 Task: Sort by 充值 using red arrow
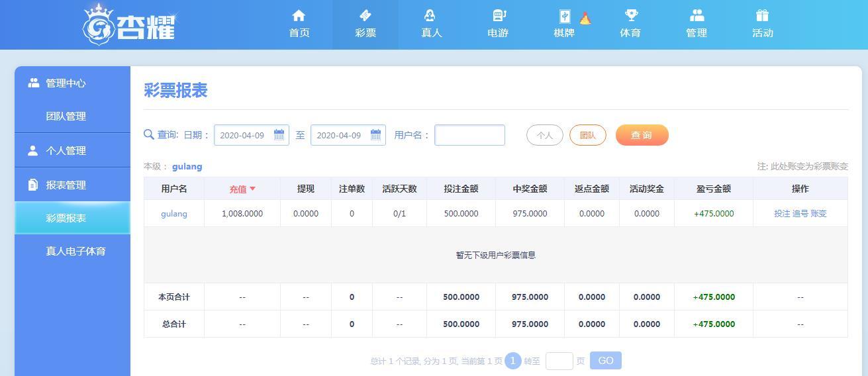[252, 189]
